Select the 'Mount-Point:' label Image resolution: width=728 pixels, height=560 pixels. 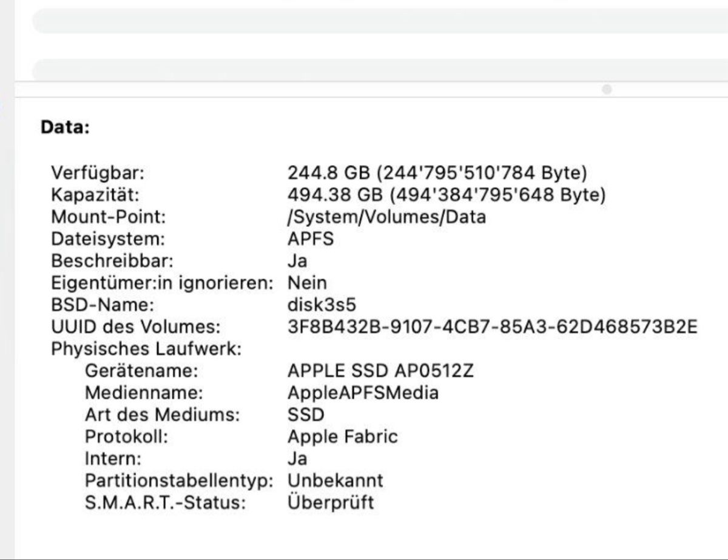109,217
